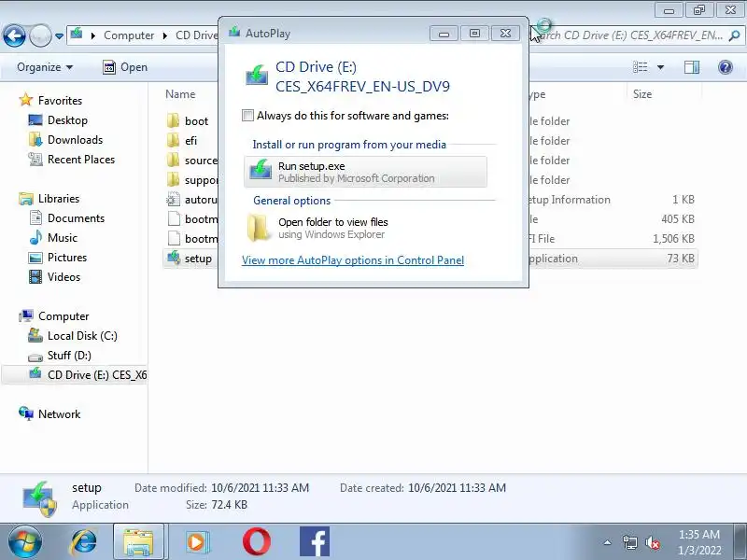This screenshot has width=747, height=560.
Task: Run setup.exe from AutoPlay dialog
Action: [365, 172]
